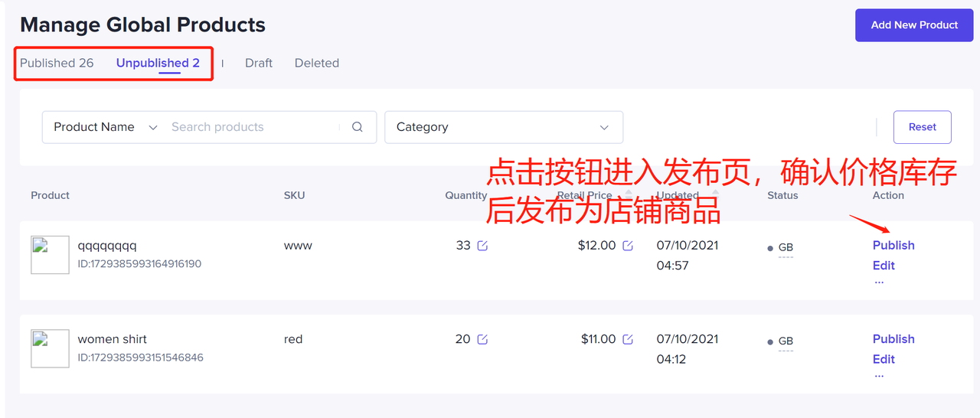Open more actions ellipsis for women shirt

879,375
